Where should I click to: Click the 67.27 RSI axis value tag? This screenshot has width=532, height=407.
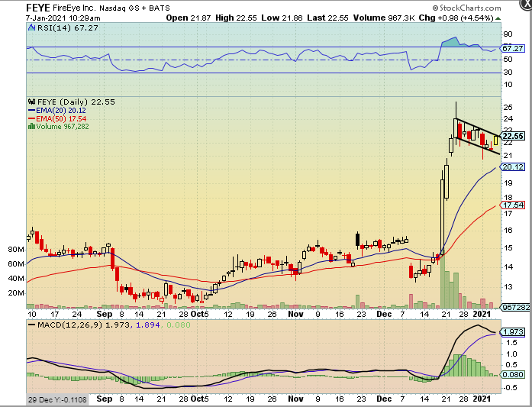tap(513, 49)
